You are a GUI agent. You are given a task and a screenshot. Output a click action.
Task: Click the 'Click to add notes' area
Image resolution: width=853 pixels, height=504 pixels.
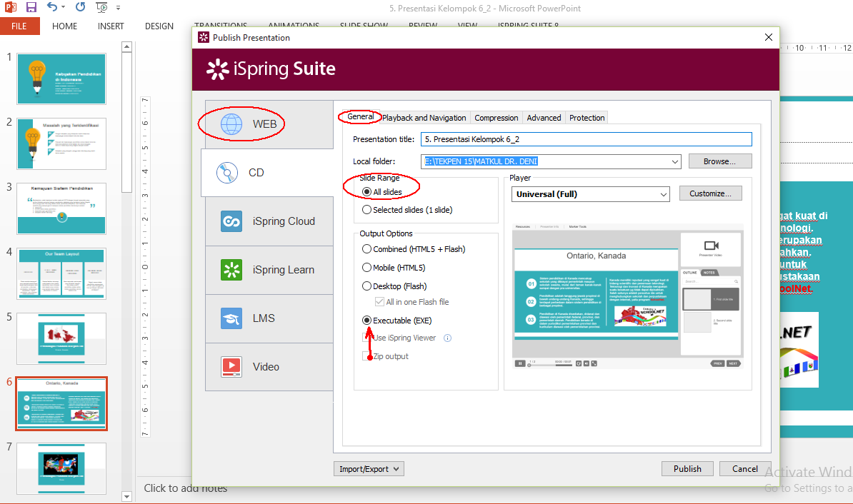186,488
